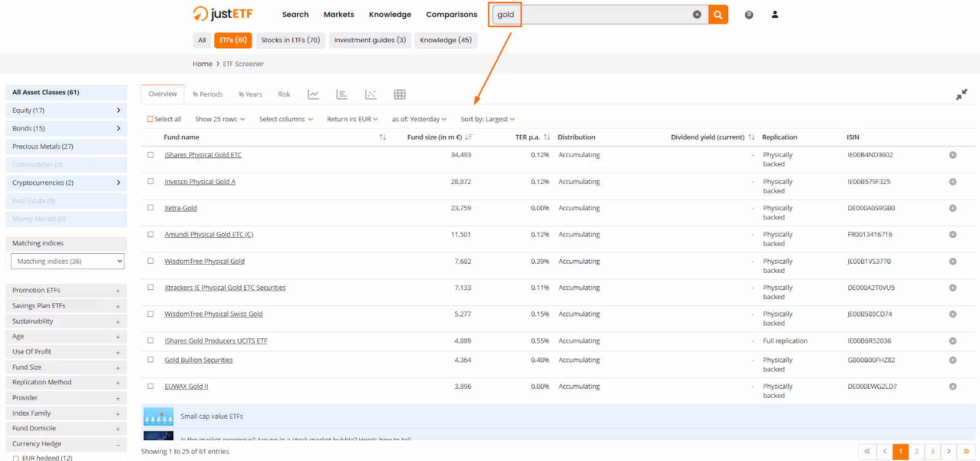The height and width of the screenshot is (461, 980).
Task: Open the Return in: EUR dropdown
Action: pyautogui.click(x=352, y=120)
